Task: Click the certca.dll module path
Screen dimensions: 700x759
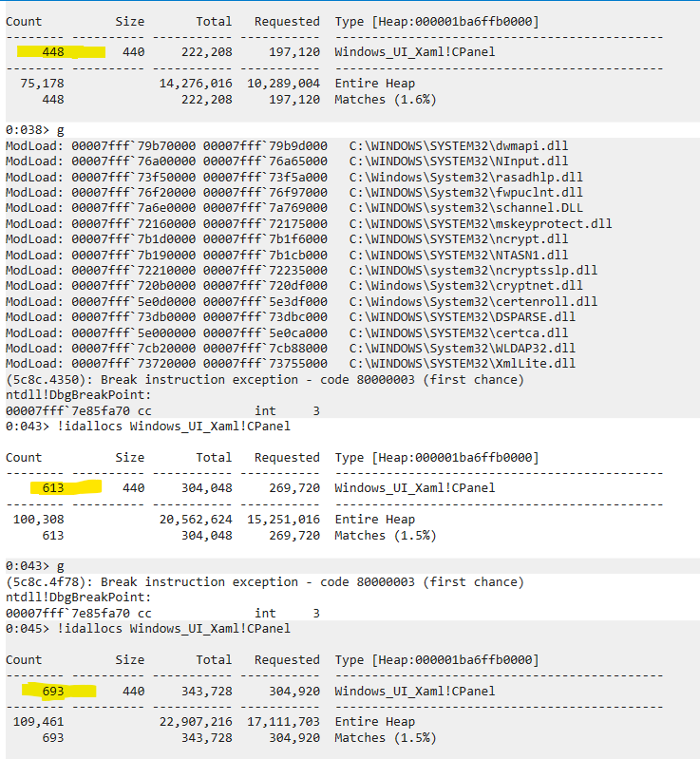Action: 459,333
